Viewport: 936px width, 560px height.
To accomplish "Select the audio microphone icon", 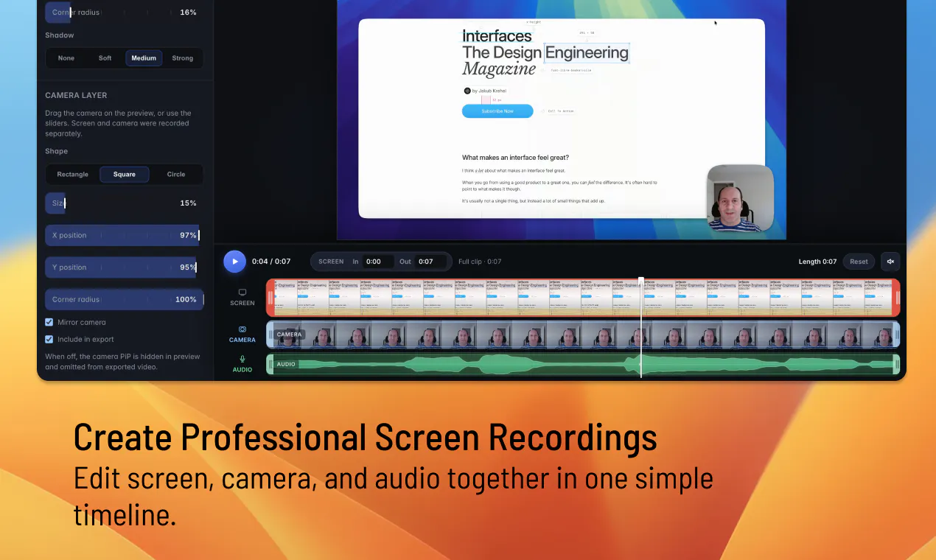I will click(x=242, y=359).
